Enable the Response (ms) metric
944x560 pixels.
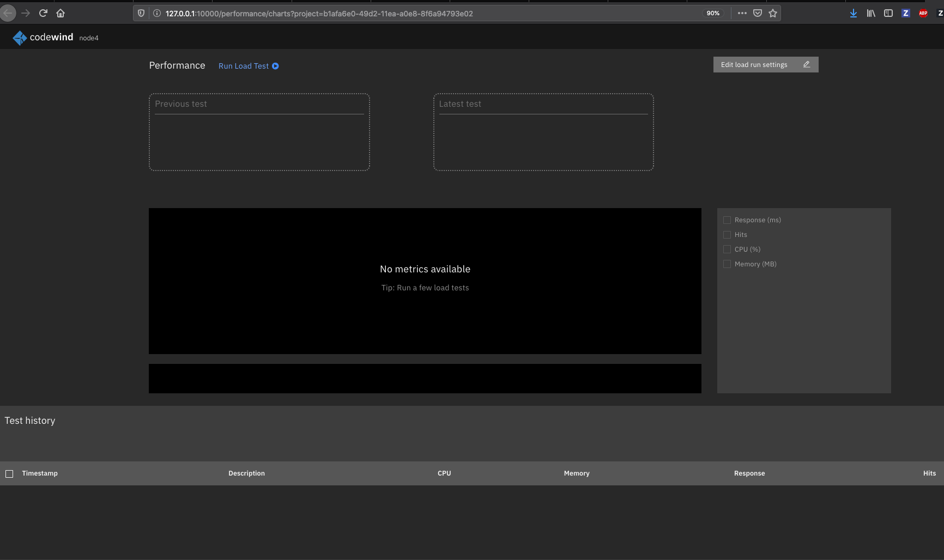tap(727, 220)
